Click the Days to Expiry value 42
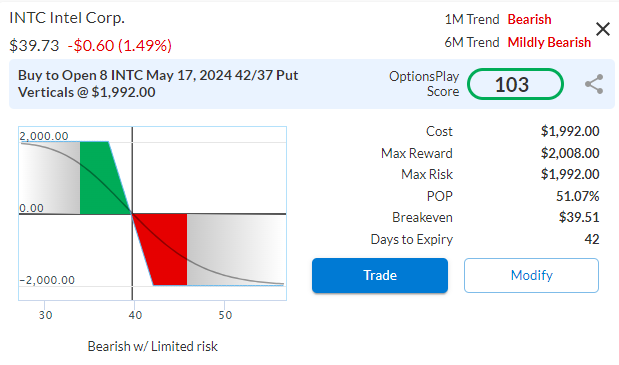Screen dimensions: 619x365 [x=592, y=239]
